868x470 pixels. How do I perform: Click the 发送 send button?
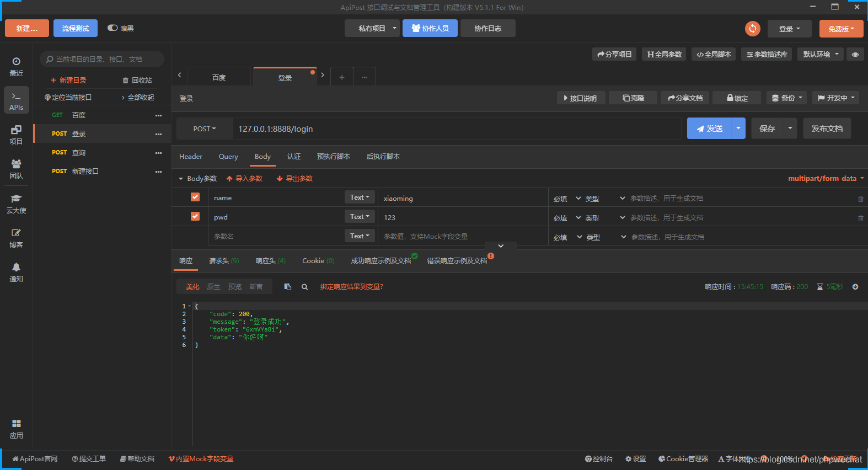[x=709, y=128]
